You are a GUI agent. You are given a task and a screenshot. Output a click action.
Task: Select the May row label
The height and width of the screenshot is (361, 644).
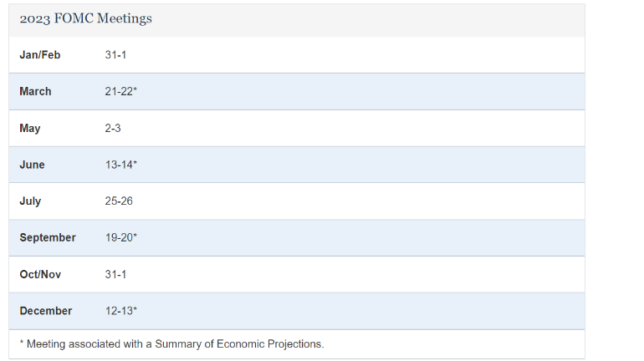click(30, 129)
